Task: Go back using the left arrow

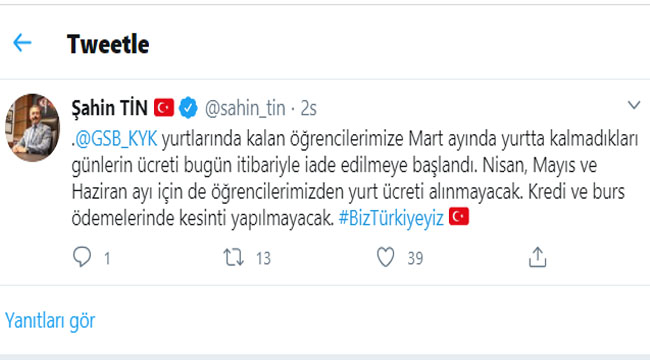Action: coord(22,43)
